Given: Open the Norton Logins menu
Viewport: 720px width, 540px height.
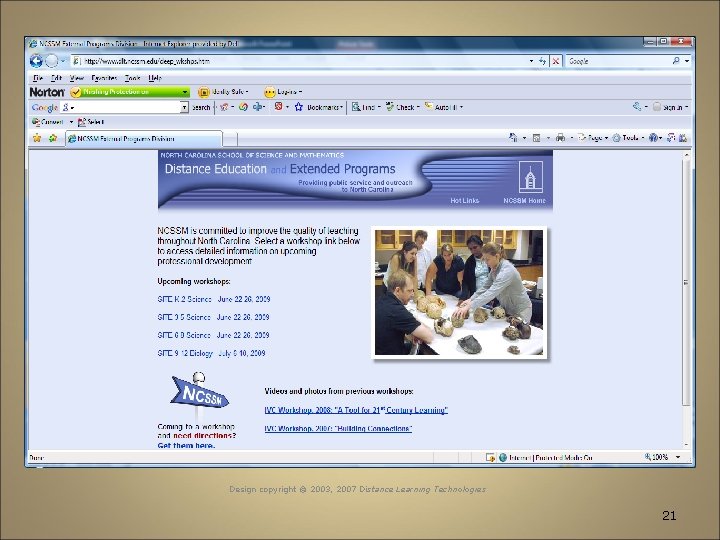Looking at the screenshot, I should 283,92.
